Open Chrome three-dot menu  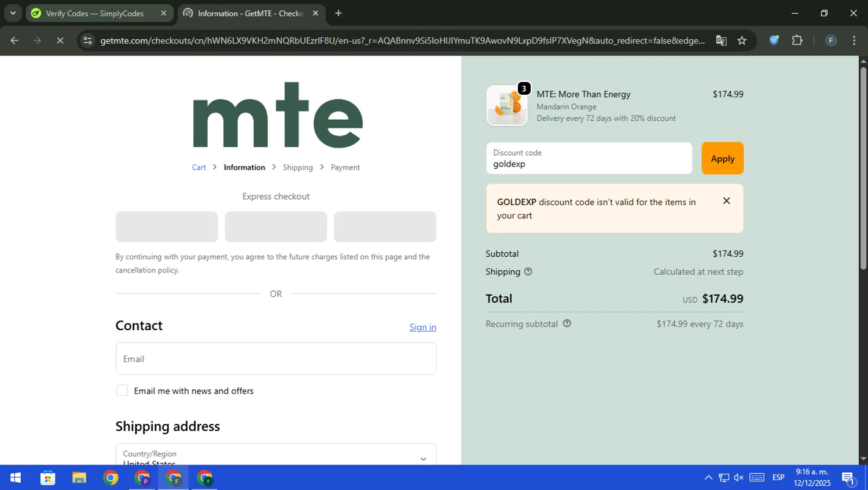tap(854, 40)
